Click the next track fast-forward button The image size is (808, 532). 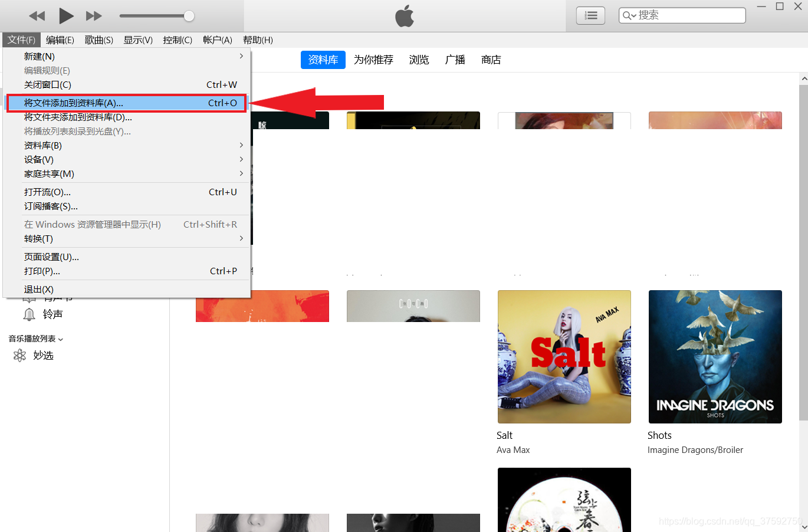click(x=94, y=16)
